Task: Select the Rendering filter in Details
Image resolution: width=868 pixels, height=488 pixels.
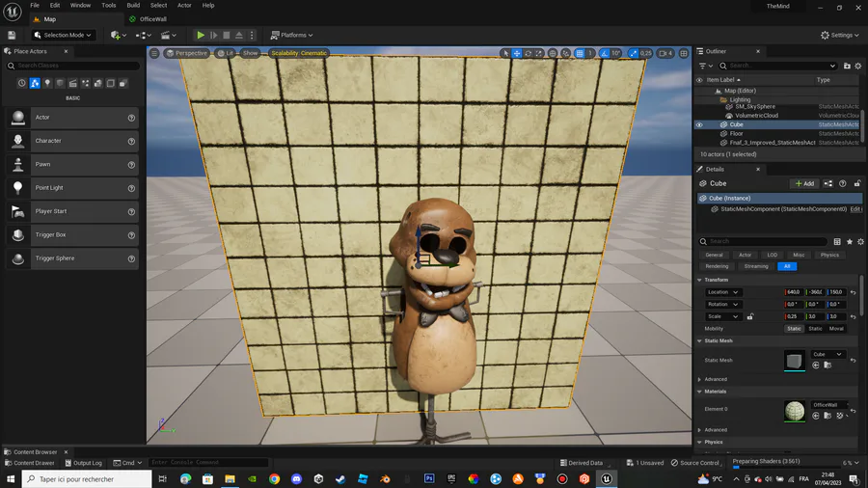Action: tap(717, 266)
